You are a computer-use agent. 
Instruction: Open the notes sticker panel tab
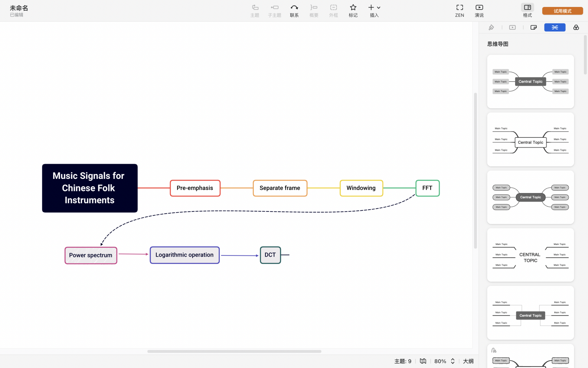click(x=533, y=27)
